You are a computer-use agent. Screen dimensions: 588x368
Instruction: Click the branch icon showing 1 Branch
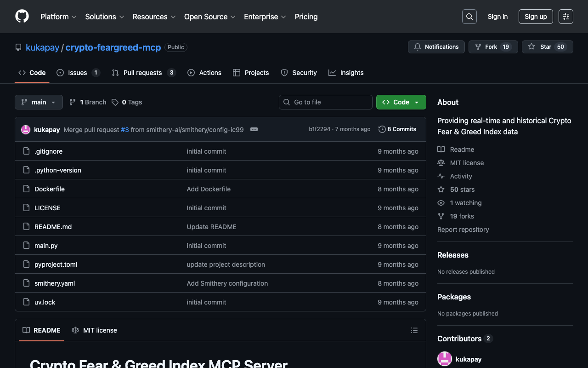point(73,102)
